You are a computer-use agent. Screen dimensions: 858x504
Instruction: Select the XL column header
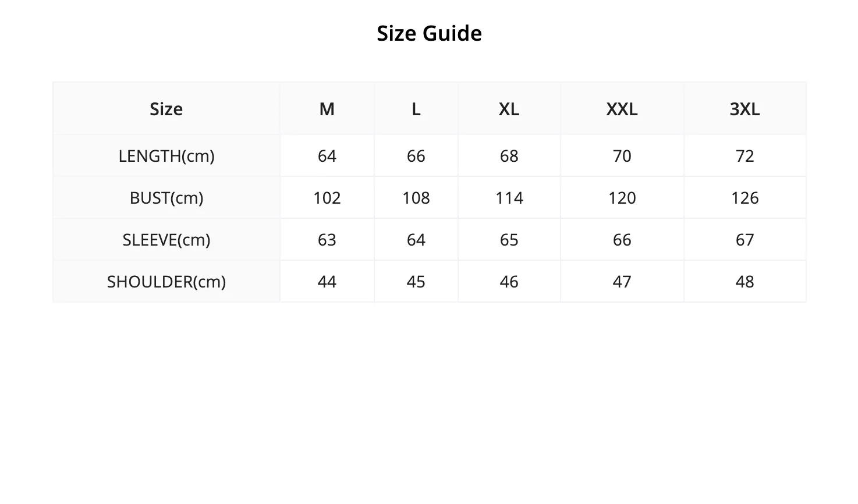coord(509,109)
